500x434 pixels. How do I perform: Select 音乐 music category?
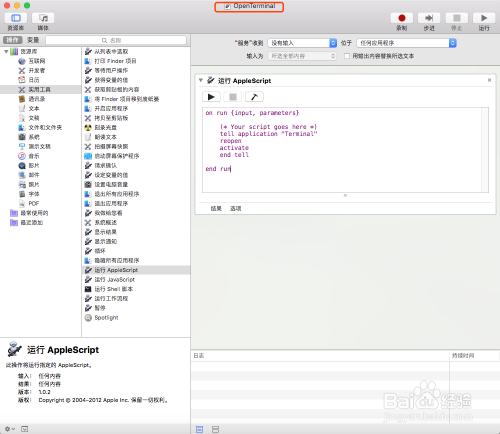click(x=33, y=156)
